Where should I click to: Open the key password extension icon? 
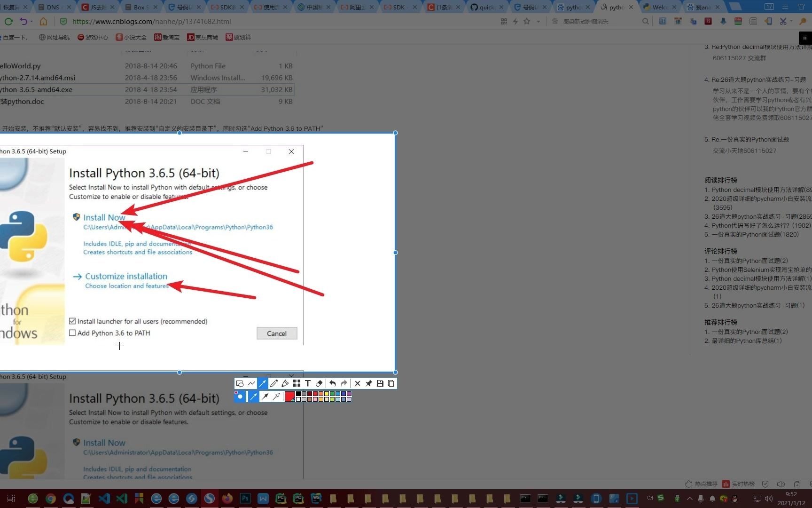click(x=803, y=21)
